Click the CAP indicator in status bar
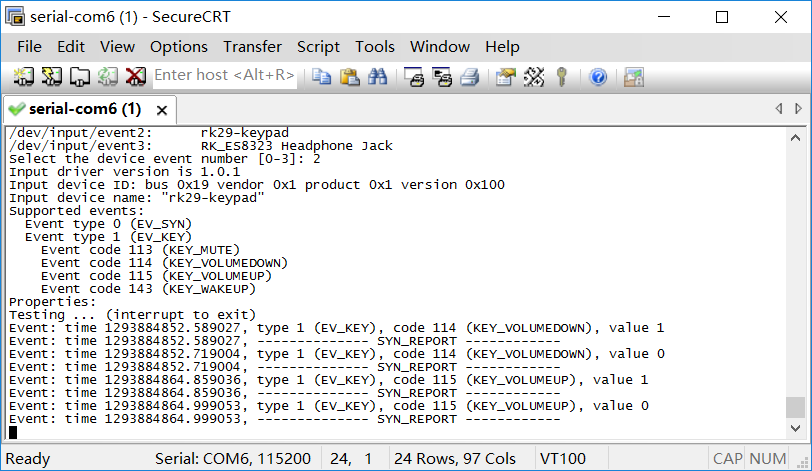The width and height of the screenshot is (812, 471). pos(727,459)
